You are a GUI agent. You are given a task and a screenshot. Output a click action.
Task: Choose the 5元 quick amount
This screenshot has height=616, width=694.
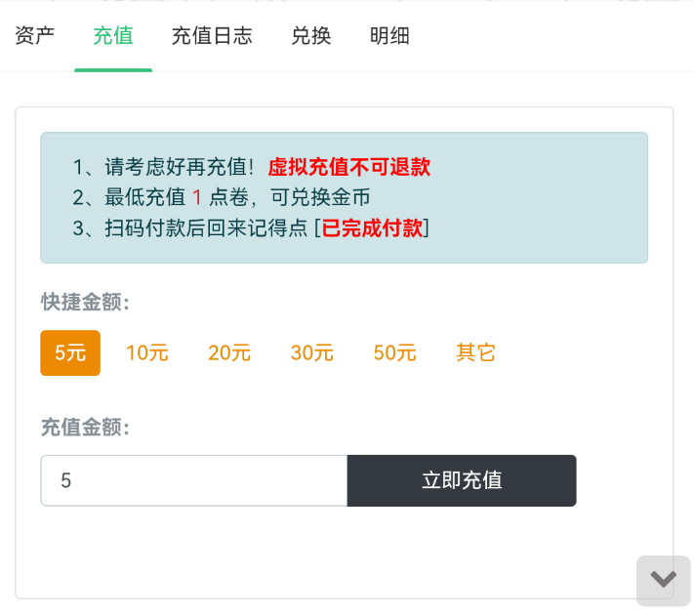pyautogui.click(x=70, y=352)
